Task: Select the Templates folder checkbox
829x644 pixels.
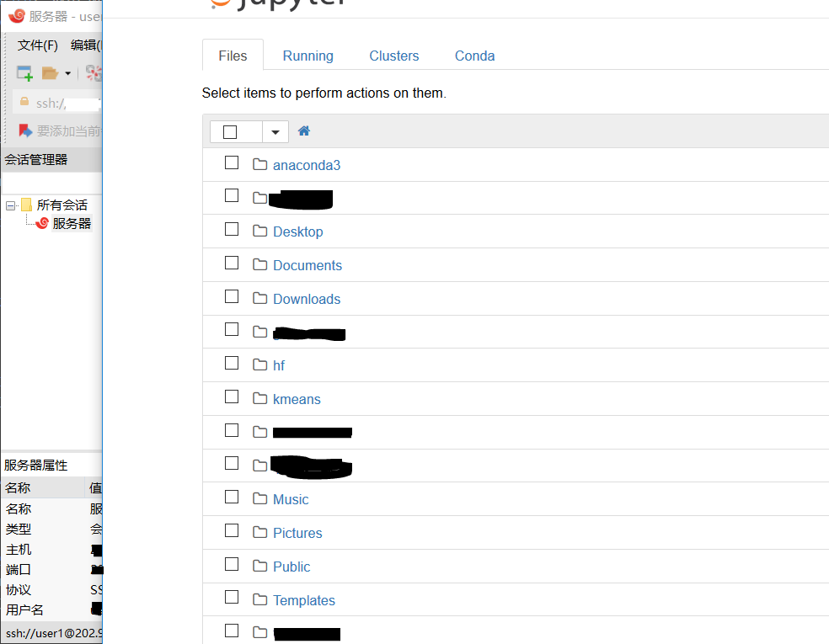Action: pos(232,598)
